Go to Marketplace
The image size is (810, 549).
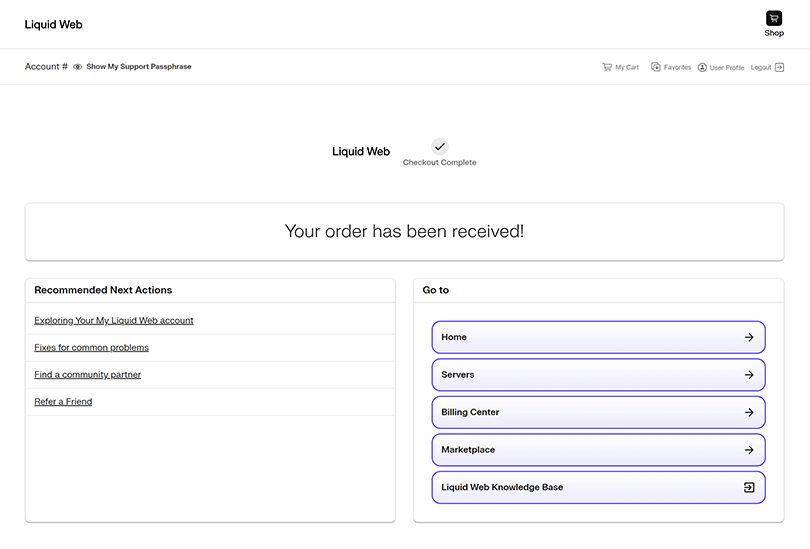(x=598, y=450)
